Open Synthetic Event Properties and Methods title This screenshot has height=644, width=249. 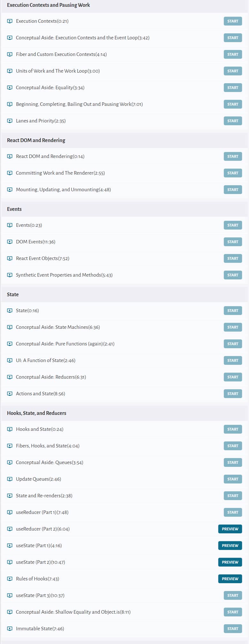[x=64, y=275]
